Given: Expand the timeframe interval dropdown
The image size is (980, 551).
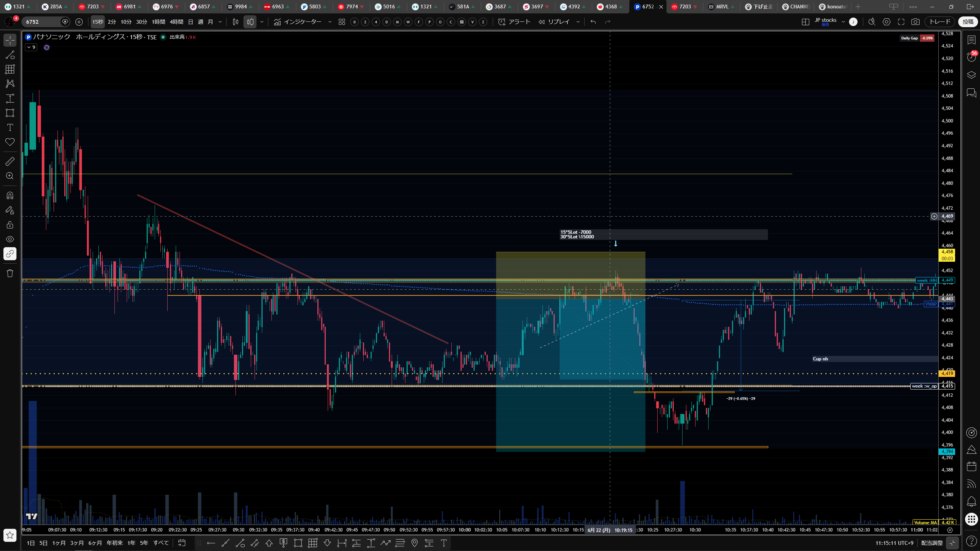Looking at the screenshot, I should tap(220, 22).
